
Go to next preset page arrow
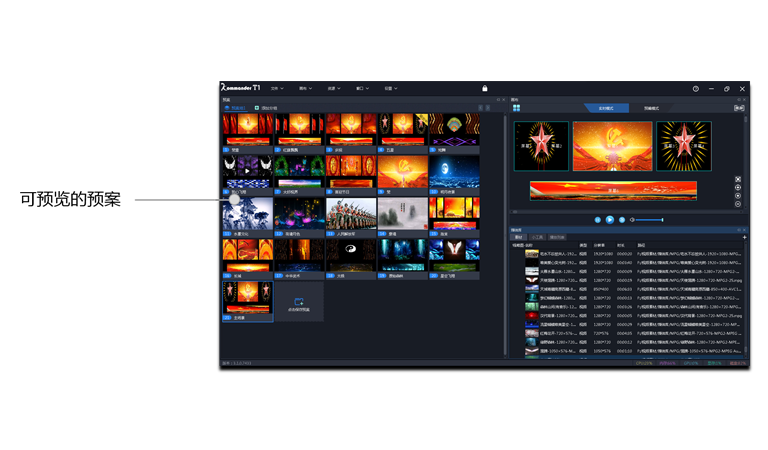tap(488, 107)
